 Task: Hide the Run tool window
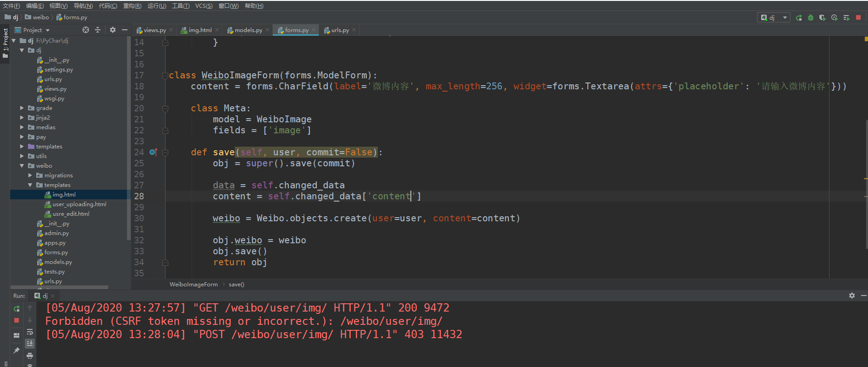pyautogui.click(x=863, y=296)
